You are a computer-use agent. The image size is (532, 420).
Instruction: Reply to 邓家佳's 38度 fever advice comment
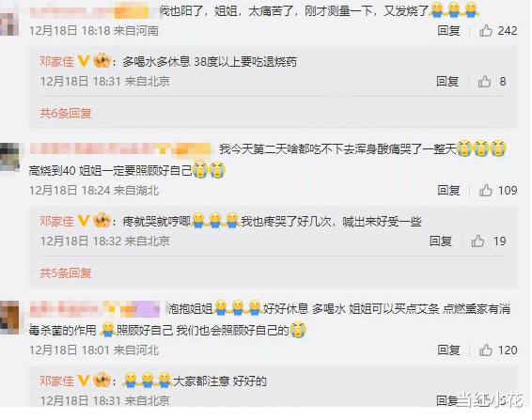(447, 82)
